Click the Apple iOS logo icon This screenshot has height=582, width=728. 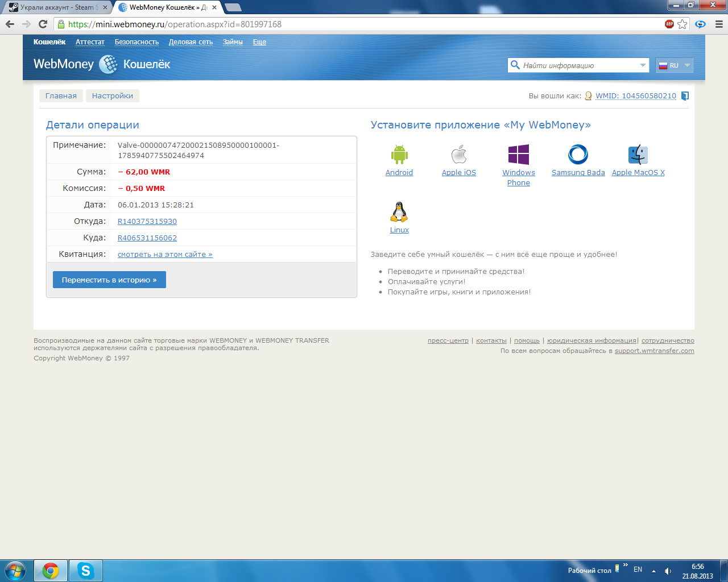[459, 155]
